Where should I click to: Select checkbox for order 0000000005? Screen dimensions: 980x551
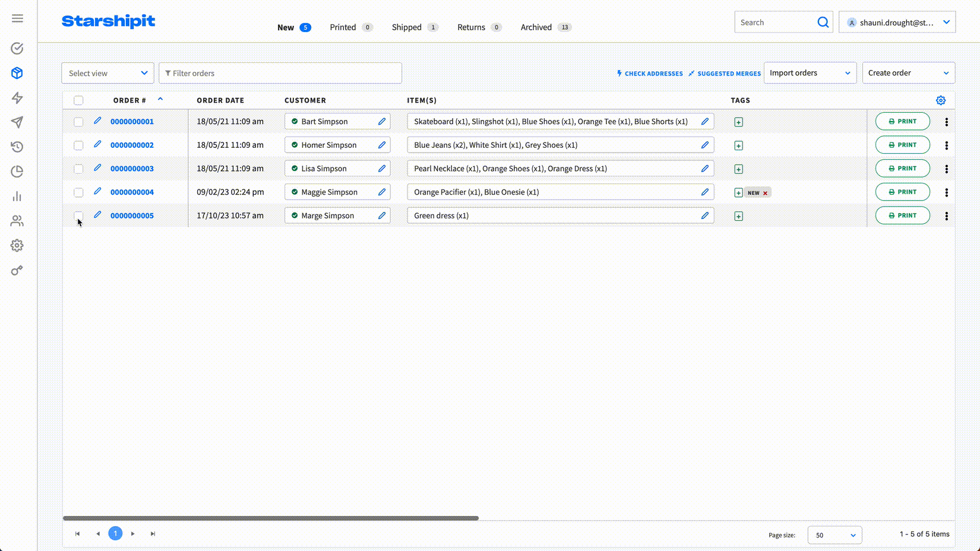click(78, 216)
